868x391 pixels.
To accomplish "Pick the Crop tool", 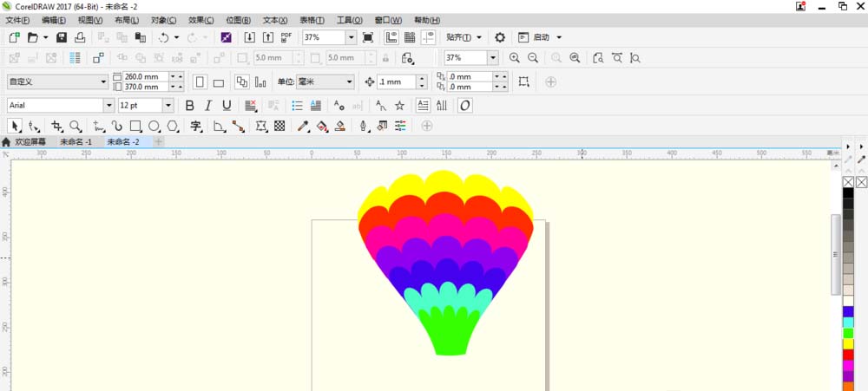I will [x=58, y=127].
